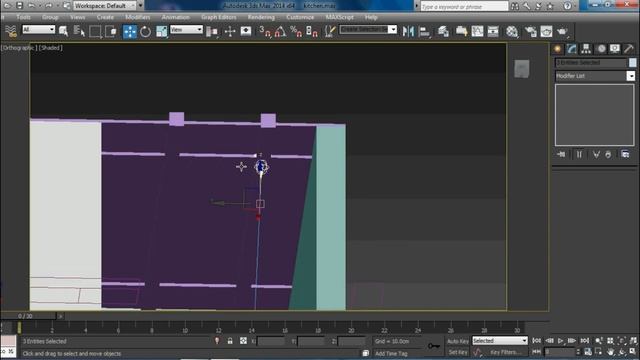Open Curve Editor from toolbar
The height and width of the screenshot is (360, 640).
coord(477,31)
